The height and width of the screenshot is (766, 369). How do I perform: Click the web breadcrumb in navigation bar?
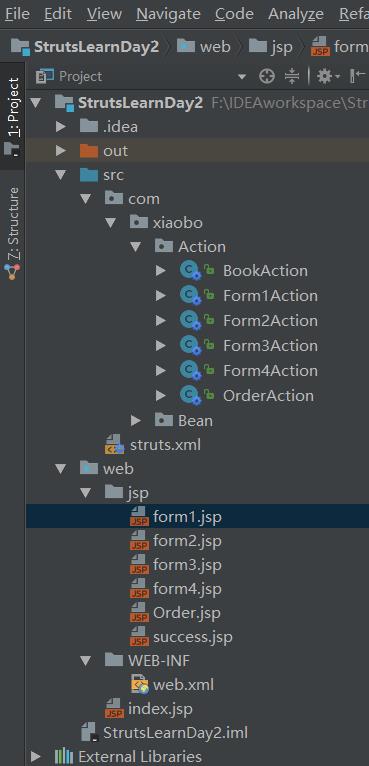click(204, 47)
